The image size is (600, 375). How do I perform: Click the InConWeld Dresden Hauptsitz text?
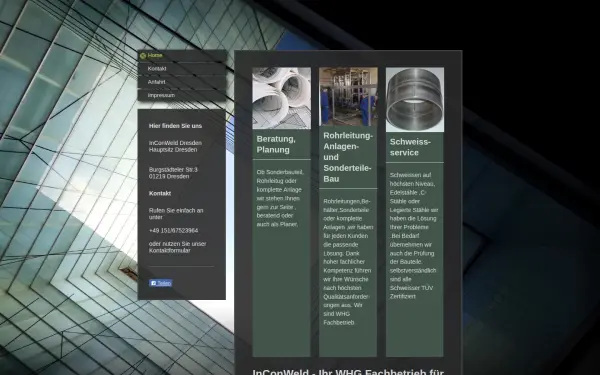coord(175,146)
